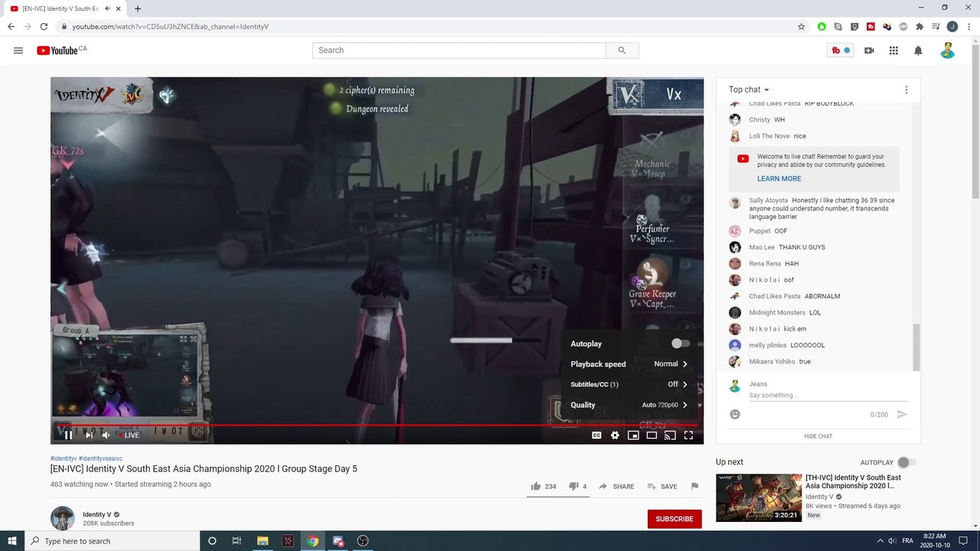Click HIDE CHAT
The height and width of the screenshot is (551, 980).
click(x=818, y=436)
